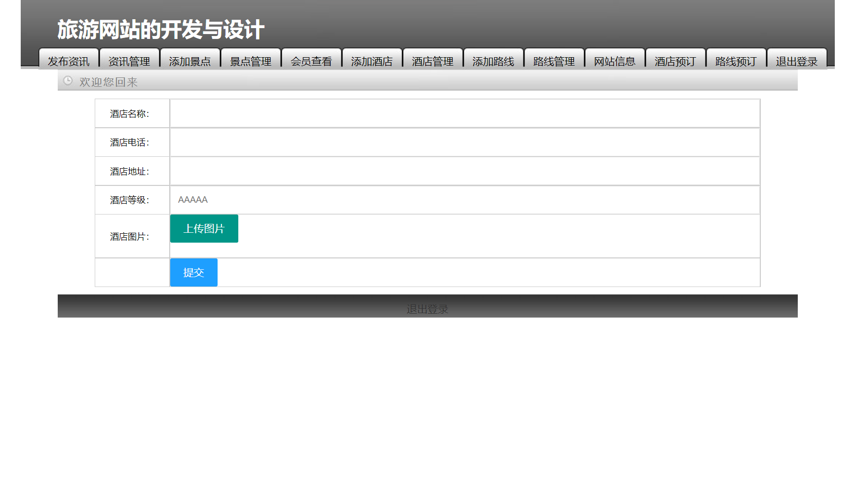Click the 酒店等级 label
Screen dimensions: 856x504
(x=129, y=200)
